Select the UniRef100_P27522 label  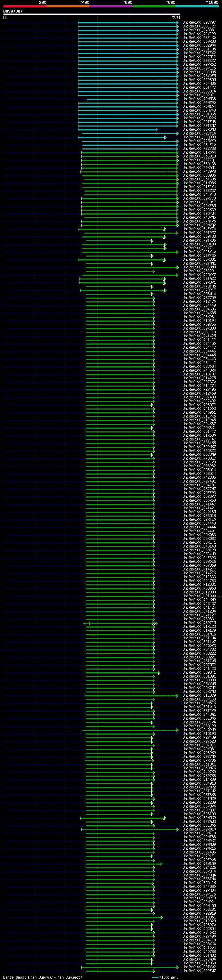click(199, 57)
